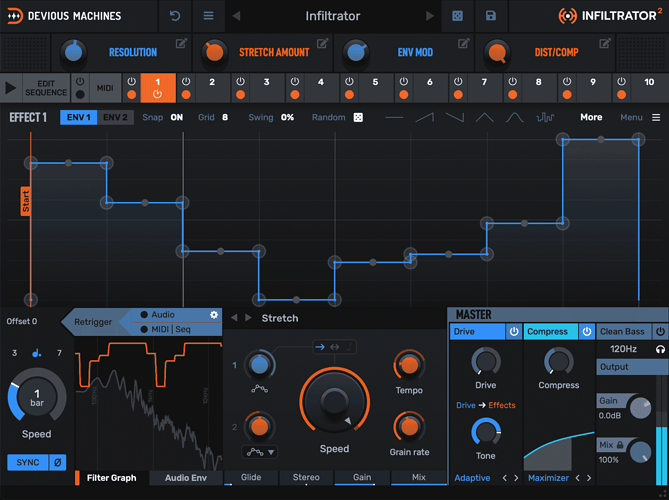The height and width of the screenshot is (500, 669).
Task: Click the headphones solo icon near 120Hz
Action: [660, 349]
